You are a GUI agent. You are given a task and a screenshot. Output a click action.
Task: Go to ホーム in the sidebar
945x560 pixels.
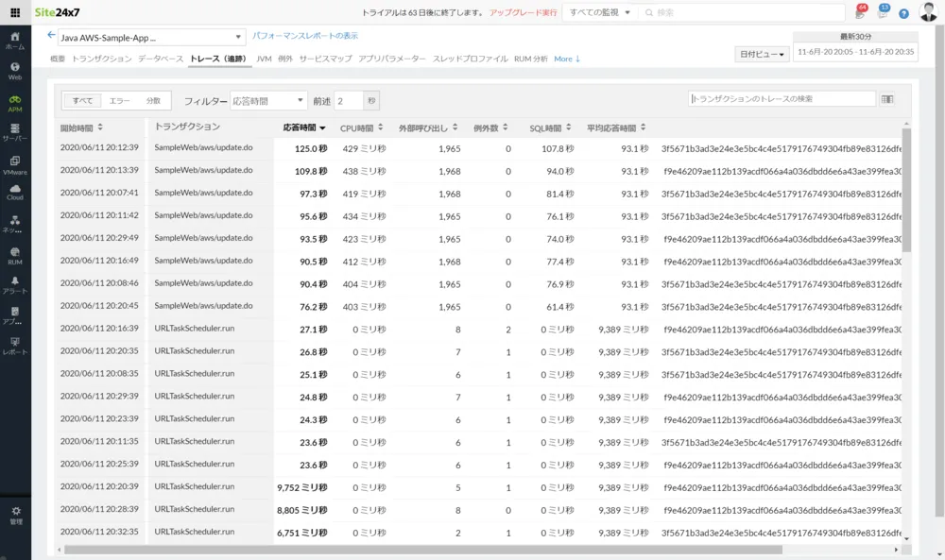pos(15,41)
